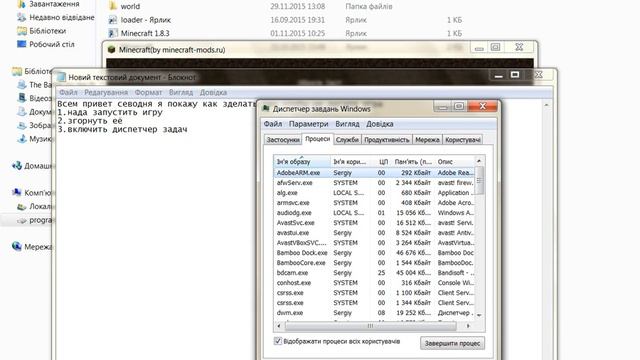
Task: Open Вигляд menu in Task Manager
Action: 347,124
